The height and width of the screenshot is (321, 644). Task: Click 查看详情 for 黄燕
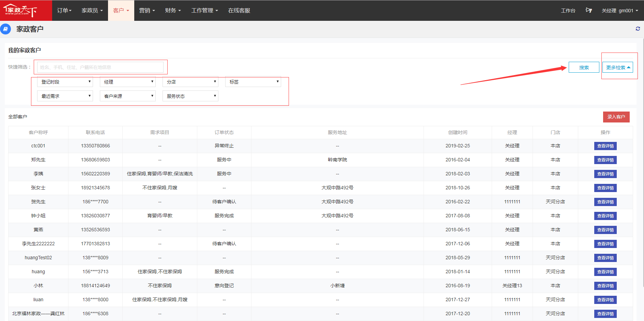coord(605,230)
